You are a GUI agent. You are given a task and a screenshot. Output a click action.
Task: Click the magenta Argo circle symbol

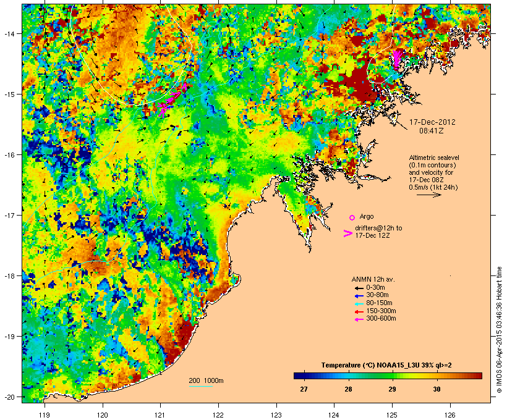352,217
